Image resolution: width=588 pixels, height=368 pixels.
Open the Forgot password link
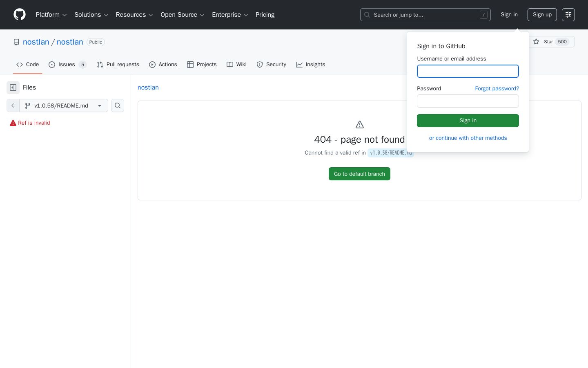point(497,88)
